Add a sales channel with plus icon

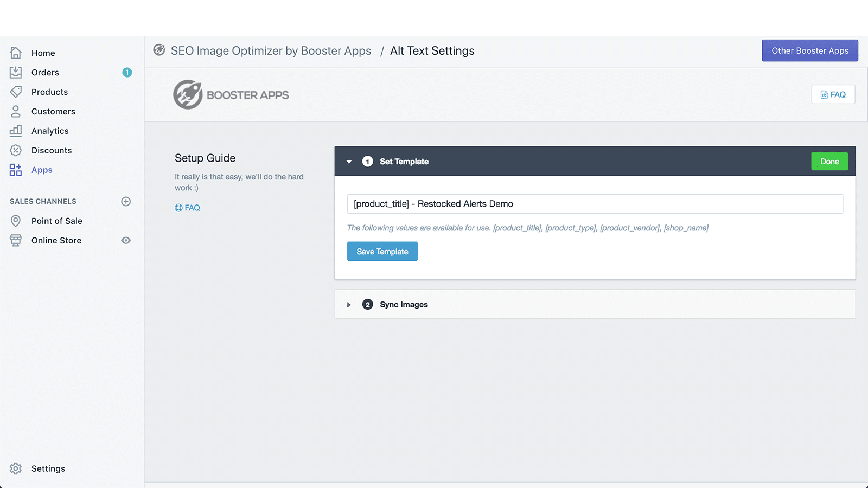click(x=126, y=201)
